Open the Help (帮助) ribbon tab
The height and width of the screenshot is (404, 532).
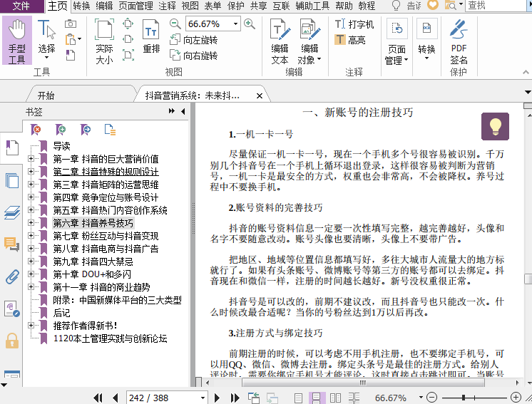(x=344, y=6)
